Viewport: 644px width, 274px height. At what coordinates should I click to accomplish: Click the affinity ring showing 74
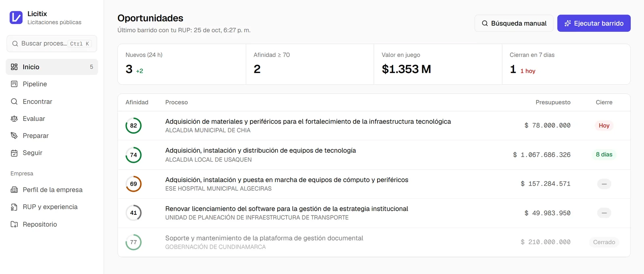click(x=134, y=155)
